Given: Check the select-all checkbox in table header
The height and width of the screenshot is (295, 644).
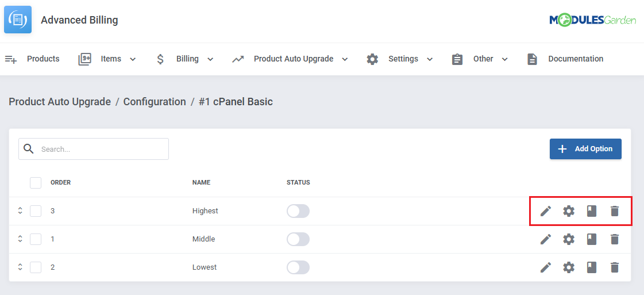Looking at the screenshot, I should [36, 182].
